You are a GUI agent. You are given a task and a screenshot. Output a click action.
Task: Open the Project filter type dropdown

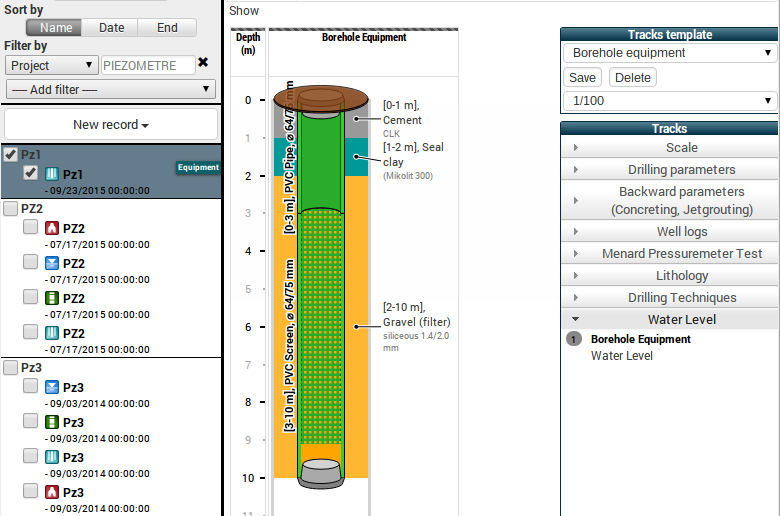click(51, 65)
